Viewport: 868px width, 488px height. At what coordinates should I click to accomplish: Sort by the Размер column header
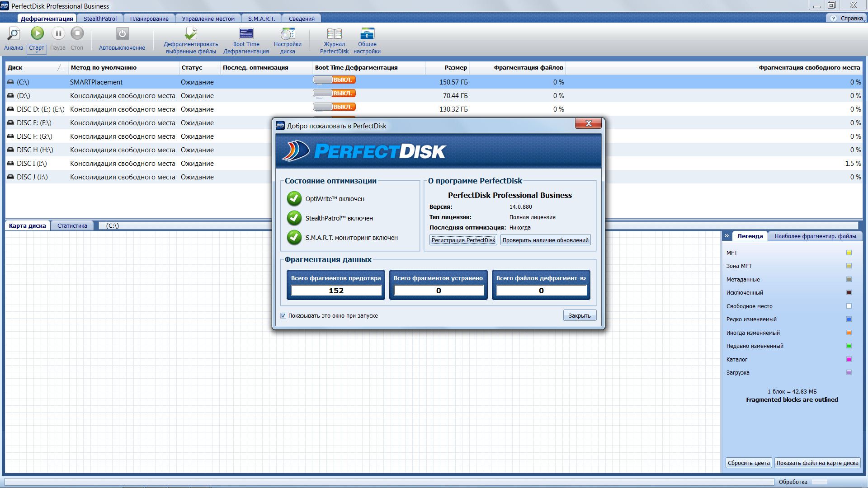coord(447,68)
